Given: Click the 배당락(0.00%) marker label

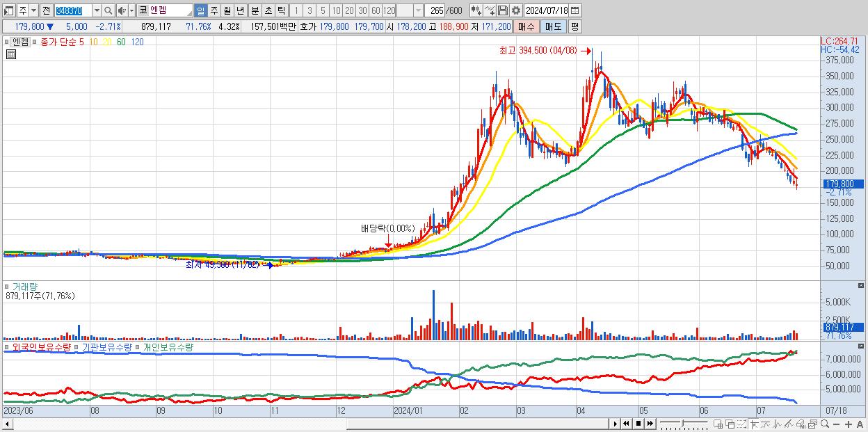Looking at the screenshot, I should [387, 228].
